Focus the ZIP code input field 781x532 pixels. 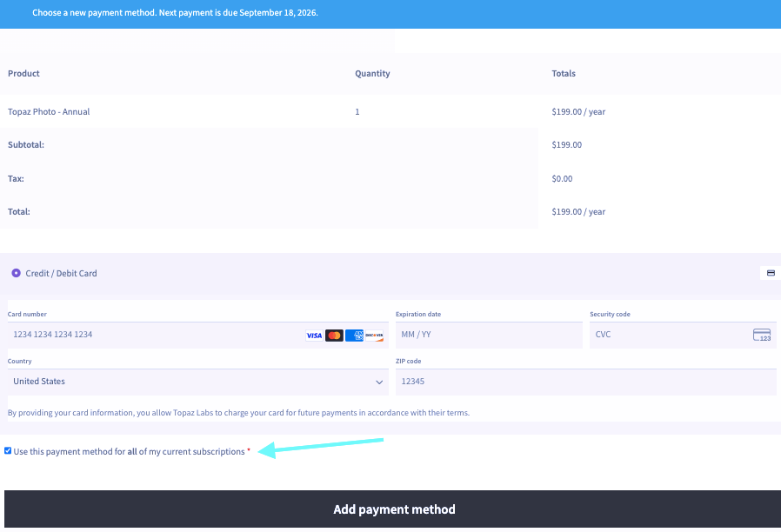[x=586, y=382]
